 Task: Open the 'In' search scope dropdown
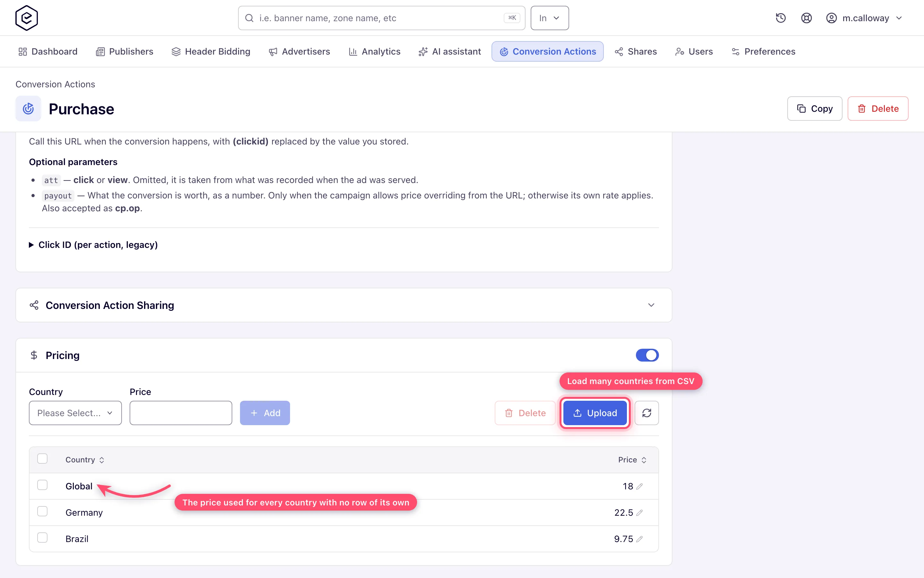coord(550,18)
